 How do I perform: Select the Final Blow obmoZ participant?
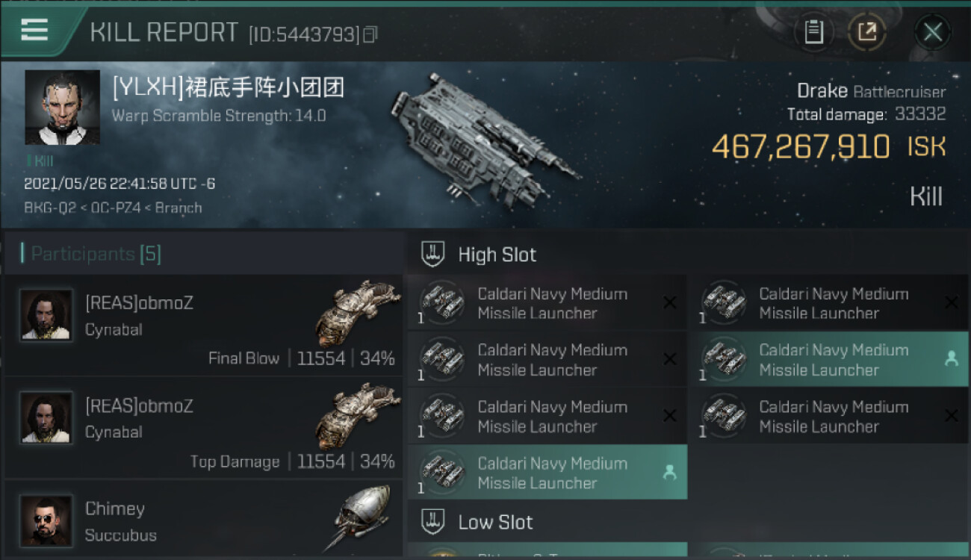coord(203,326)
